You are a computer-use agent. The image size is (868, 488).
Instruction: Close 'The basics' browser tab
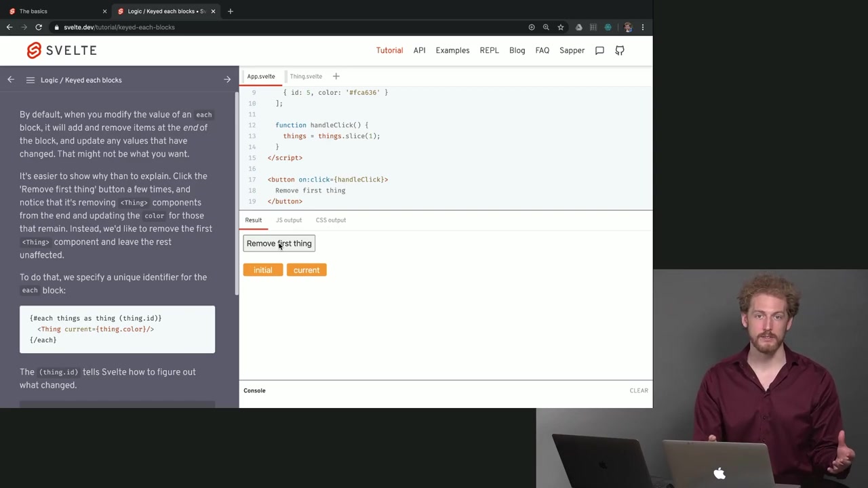pos(104,12)
